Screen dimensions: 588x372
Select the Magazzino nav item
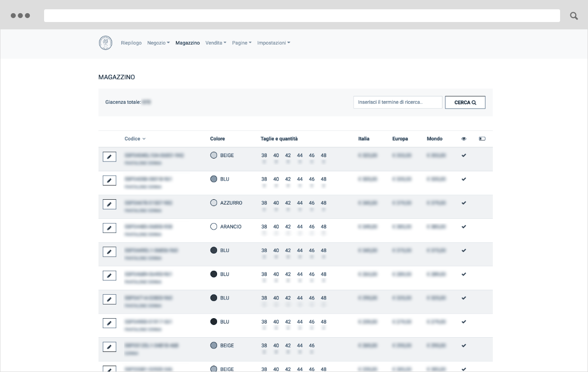pyautogui.click(x=188, y=43)
